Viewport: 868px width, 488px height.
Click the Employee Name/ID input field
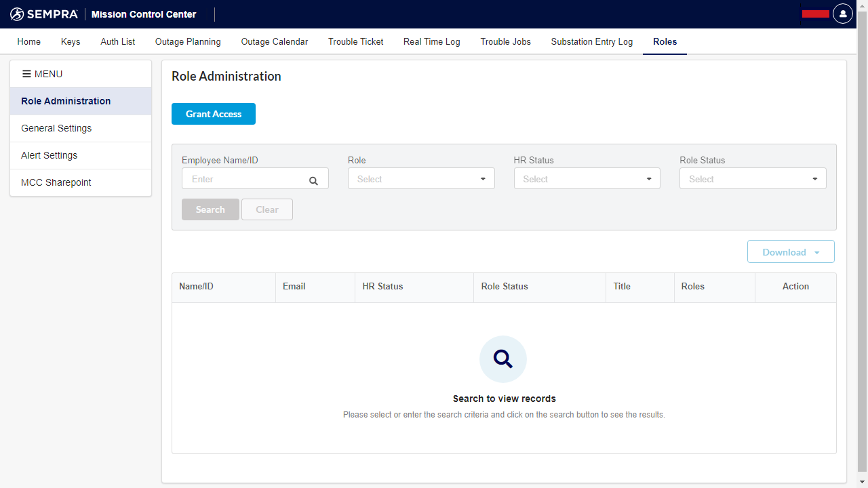pos(245,179)
